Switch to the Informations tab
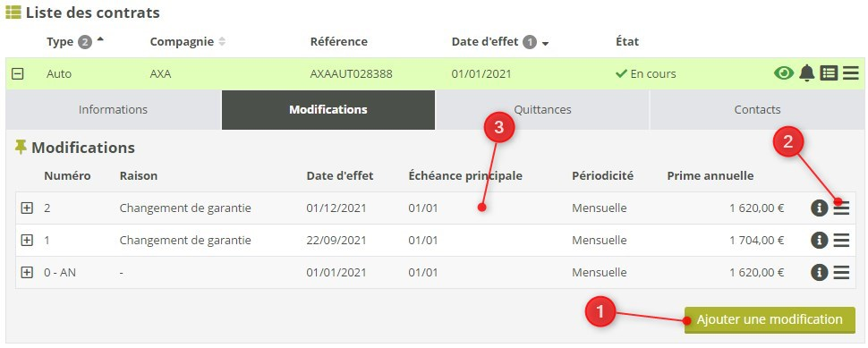Screen dimensions: 868x348 click(x=113, y=109)
